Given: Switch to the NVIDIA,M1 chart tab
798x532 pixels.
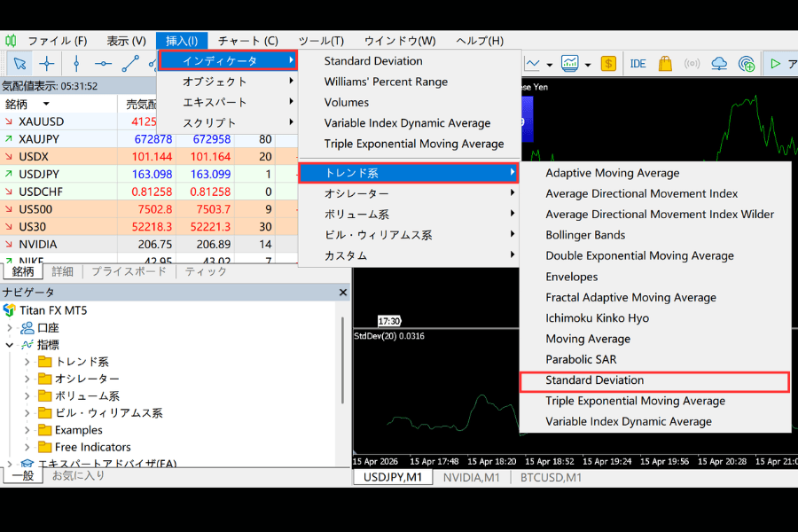Looking at the screenshot, I should coord(472,478).
